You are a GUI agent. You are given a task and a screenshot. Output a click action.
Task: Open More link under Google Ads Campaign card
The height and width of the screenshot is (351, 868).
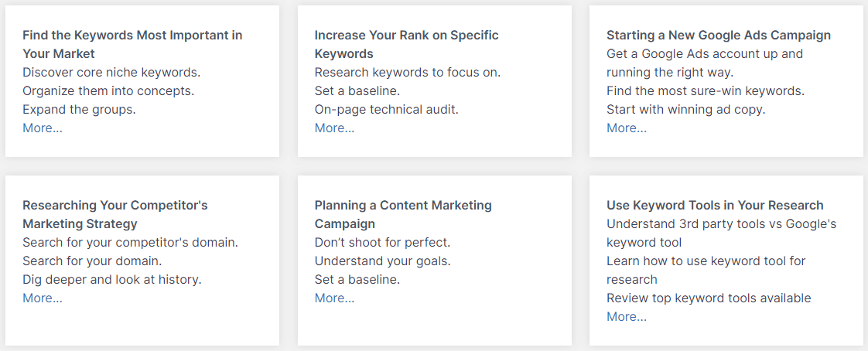pyautogui.click(x=627, y=128)
